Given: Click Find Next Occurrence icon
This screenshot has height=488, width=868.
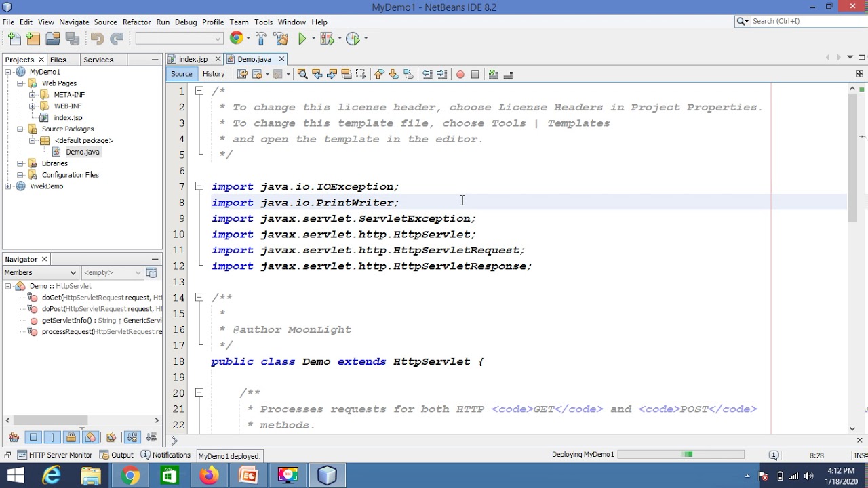Looking at the screenshot, I should tap(332, 75).
